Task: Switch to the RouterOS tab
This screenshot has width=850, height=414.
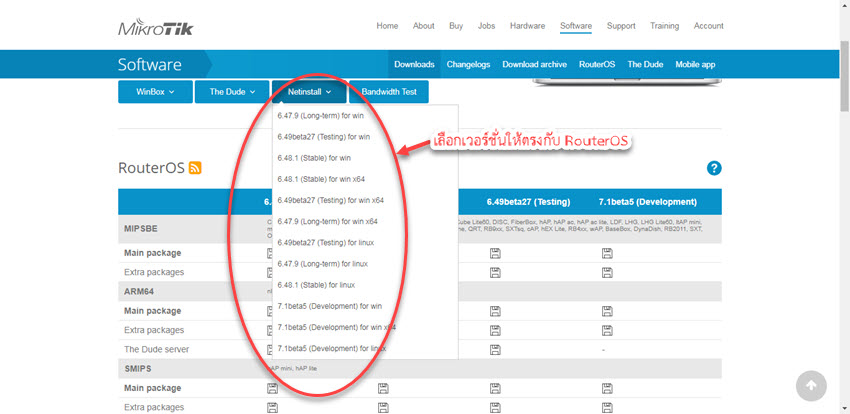Action: click(x=597, y=64)
